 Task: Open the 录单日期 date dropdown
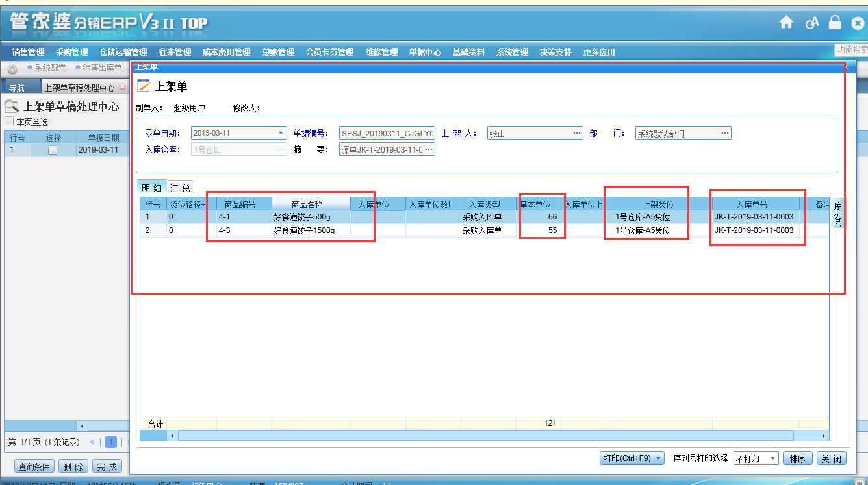[x=281, y=133]
